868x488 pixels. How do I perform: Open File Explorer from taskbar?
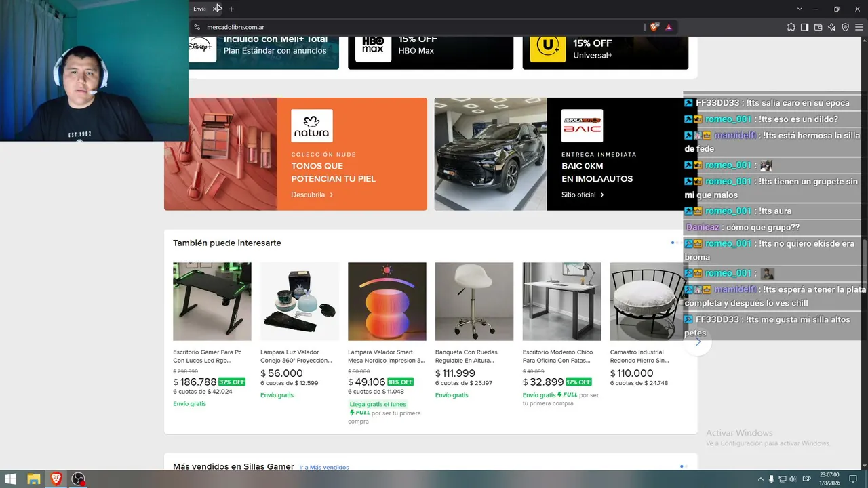point(34,479)
